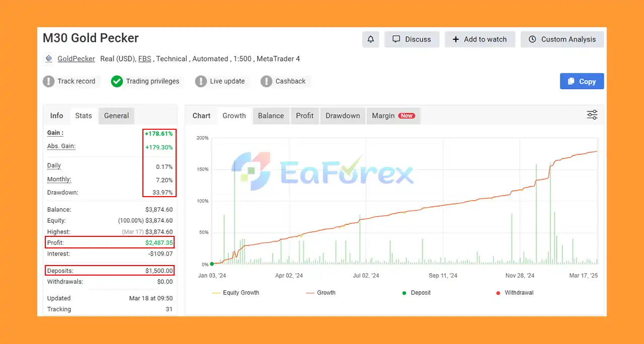This screenshot has height=344, width=644.
Task: Click the Trading privileges green checkmark
Action: tap(117, 81)
